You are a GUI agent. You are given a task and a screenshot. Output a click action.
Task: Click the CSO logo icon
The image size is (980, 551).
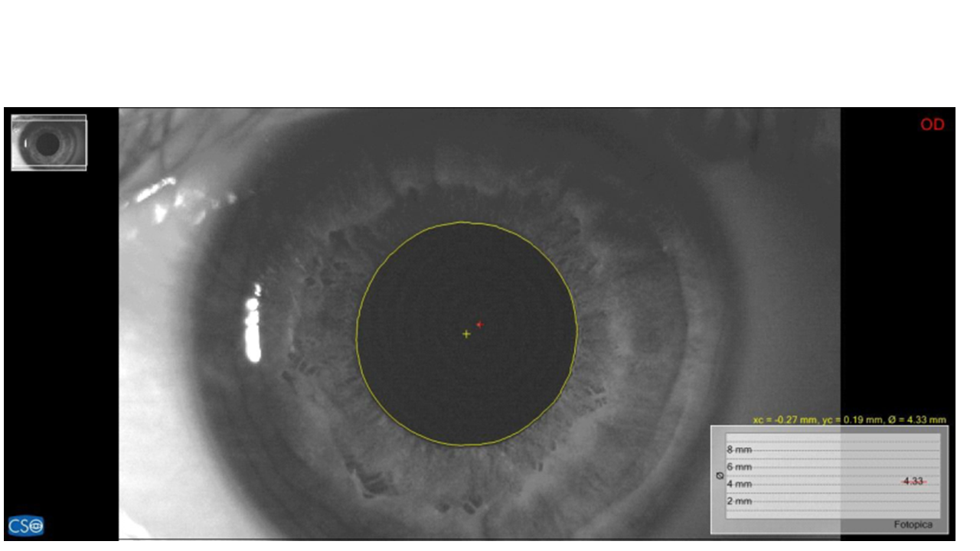click(26, 526)
